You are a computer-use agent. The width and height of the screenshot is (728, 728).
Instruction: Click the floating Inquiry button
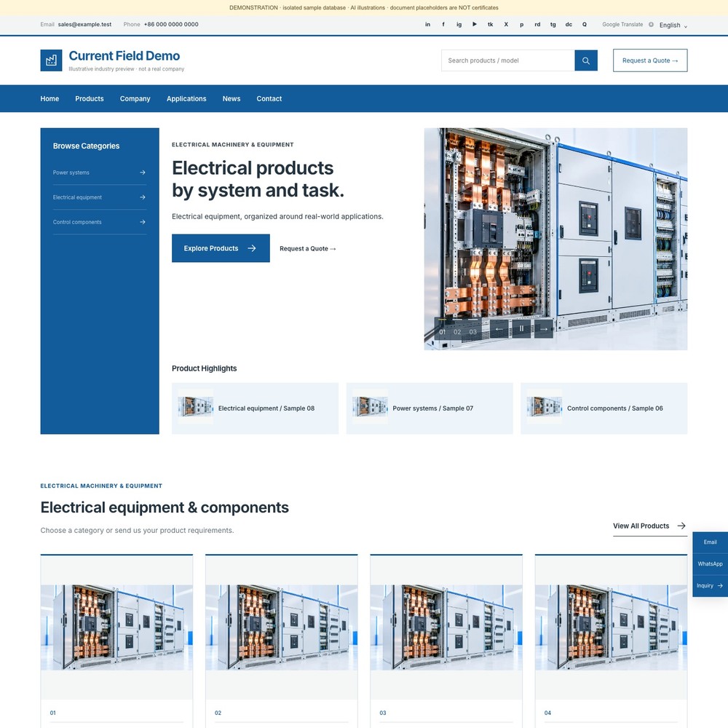pyautogui.click(x=710, y=586)
